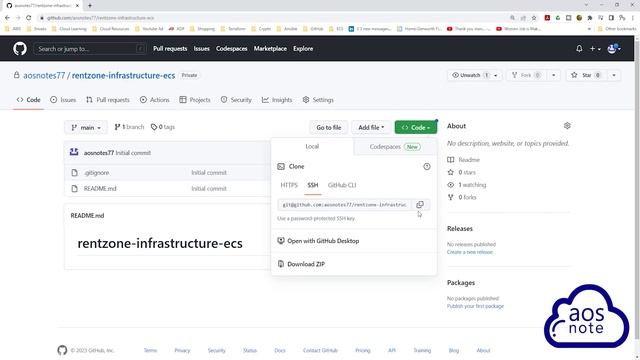Screen dimensions: 640x360
Task: Click the SSH clone URL text field
Action: coord(345,204)
